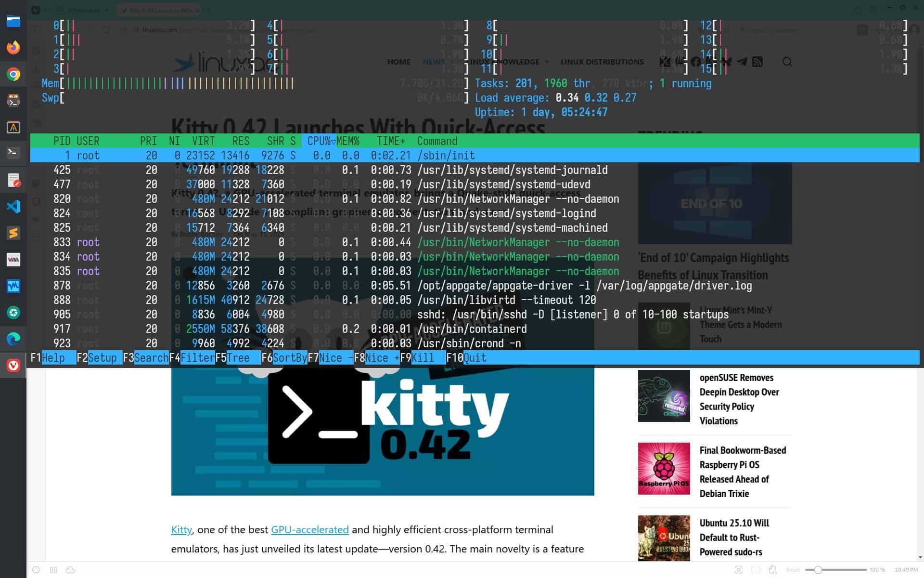Open the GPU-accelerated hyperlink in the article
Screen dimensions: 924x578
click(309, 529)
